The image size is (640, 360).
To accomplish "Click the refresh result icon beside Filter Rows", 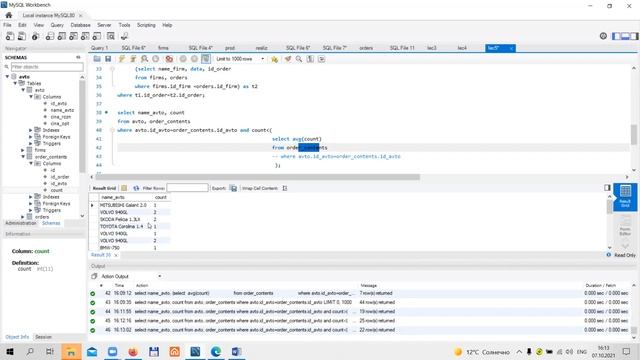I will [x=136, y=188].
